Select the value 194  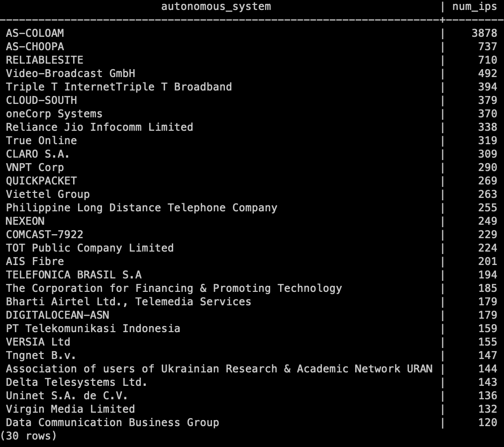(487, 275)
